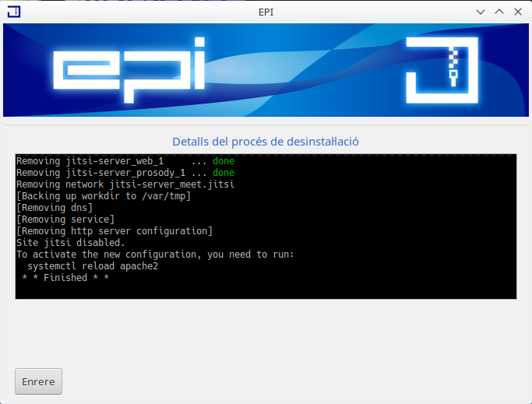Click the 'To activate the new configuration' line

coord(155,255)
